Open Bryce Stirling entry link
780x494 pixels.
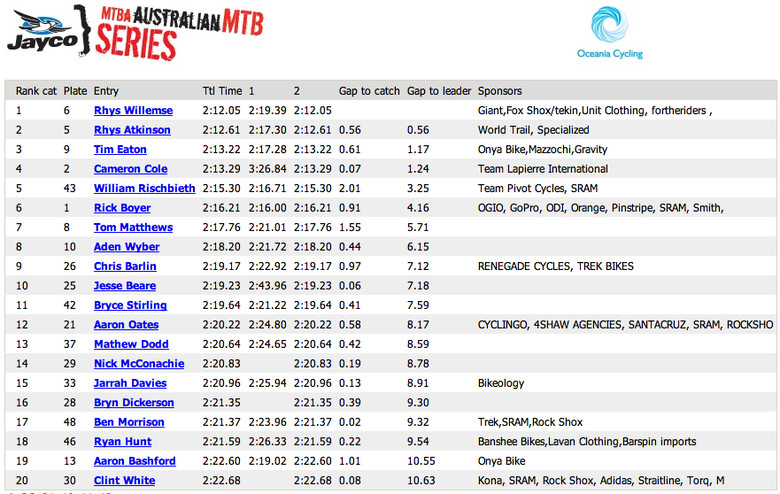pos(130,305)
